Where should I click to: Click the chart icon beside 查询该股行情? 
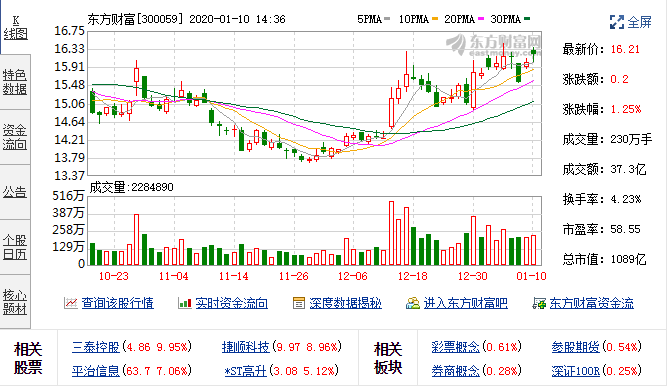(x=71, y=303)
